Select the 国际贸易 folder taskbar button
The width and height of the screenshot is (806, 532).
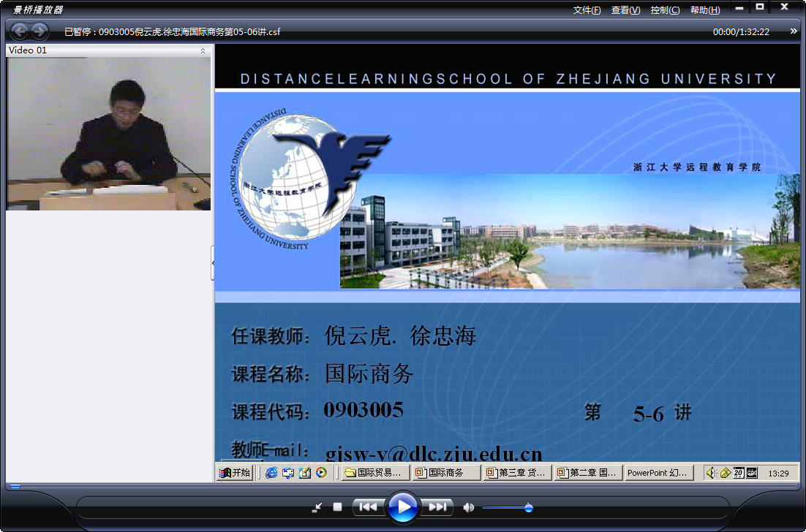tap(375, 472)
